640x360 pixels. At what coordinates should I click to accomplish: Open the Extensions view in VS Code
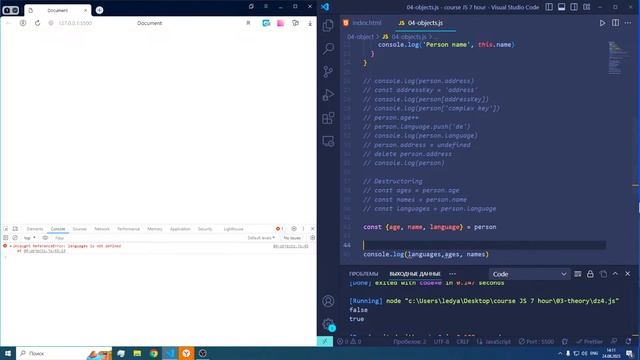point(328,118)
